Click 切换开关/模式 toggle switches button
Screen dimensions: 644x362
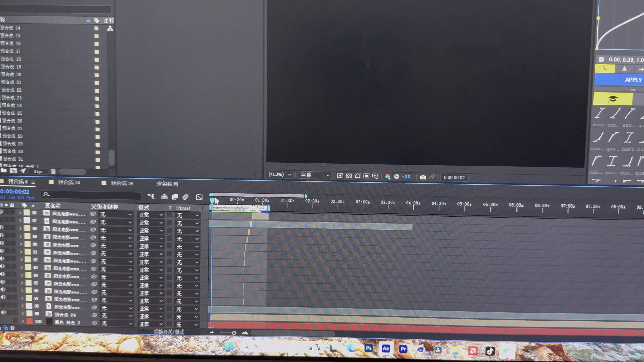click(169, 332)
